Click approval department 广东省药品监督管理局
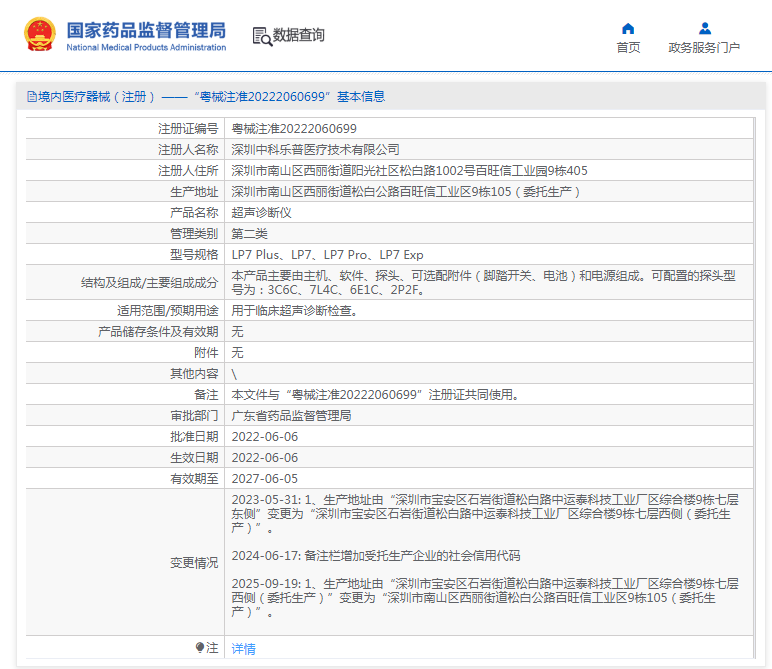Viewport: 772px width, 669px height. (x=291, y=416)
